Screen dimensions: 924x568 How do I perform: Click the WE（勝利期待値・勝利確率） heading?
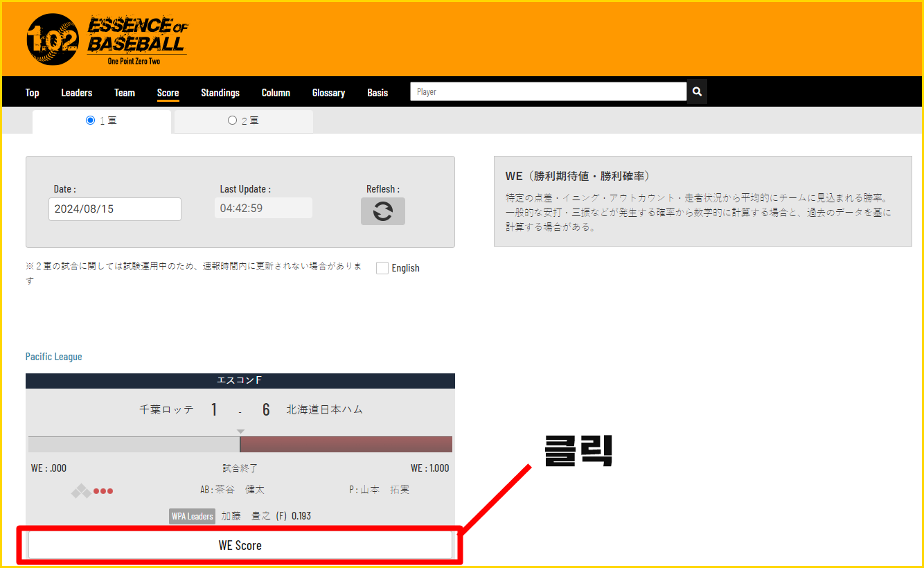[578, 176]
